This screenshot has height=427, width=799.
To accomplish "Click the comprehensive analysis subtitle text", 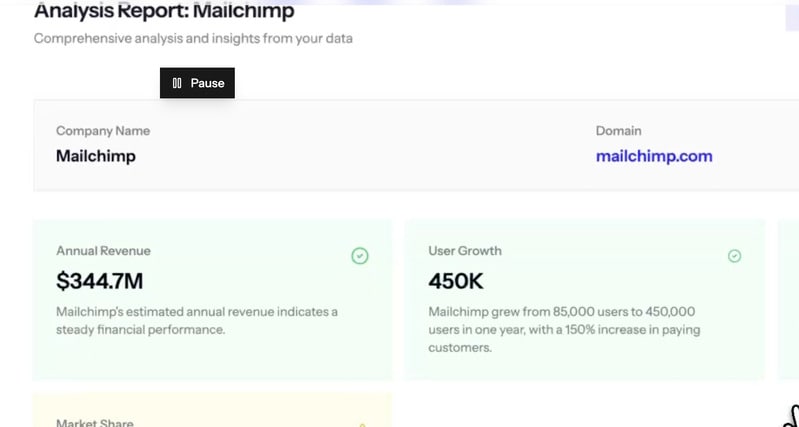I will pyautogui.click(x=193, y=39).
